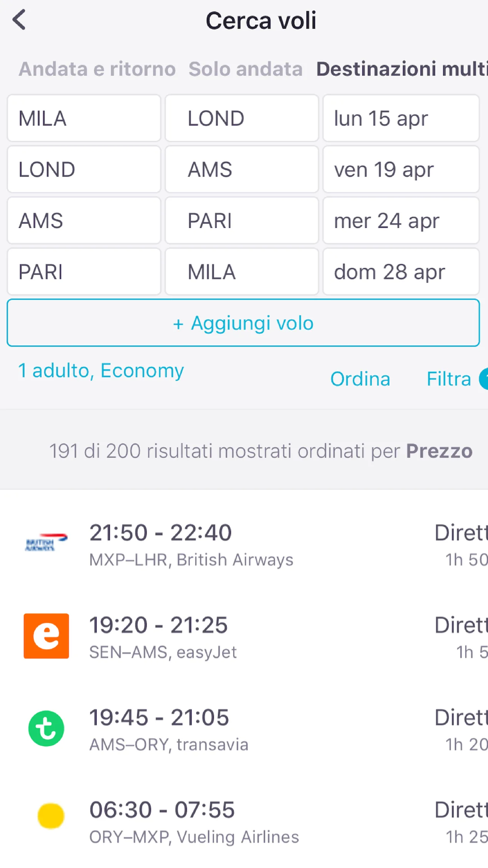Switch to the Solo andata tab
Screen dimensions: 488x868
(245, 69)
